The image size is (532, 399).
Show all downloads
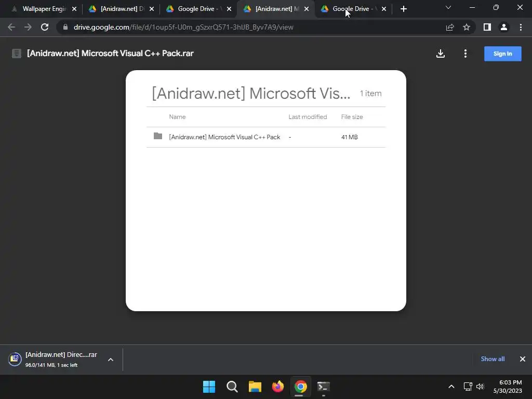point(493,359)
